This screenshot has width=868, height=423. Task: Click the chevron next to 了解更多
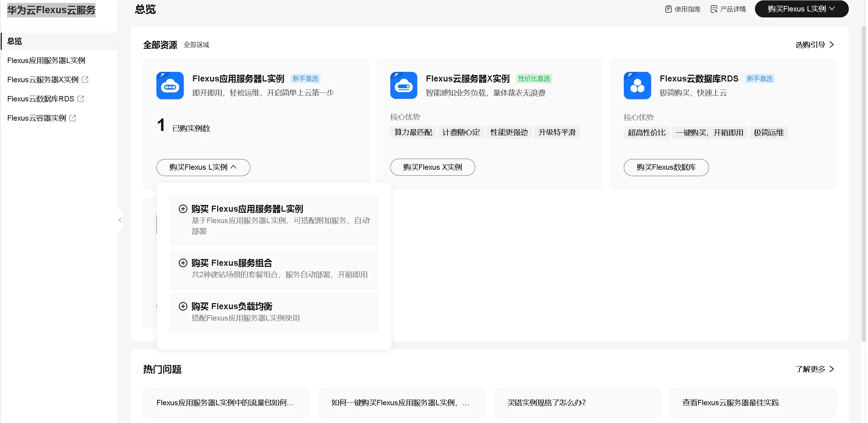click(832, 369)
